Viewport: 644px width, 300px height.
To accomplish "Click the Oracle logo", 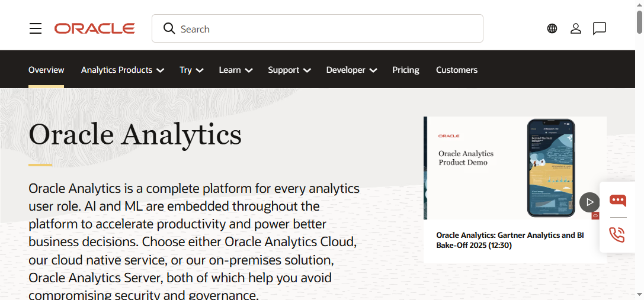I will 95,28.
